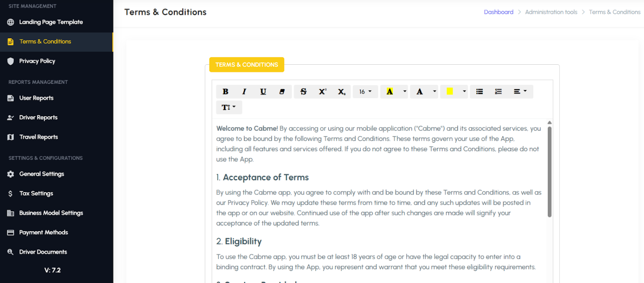Apply the yellow highlight A button
This screenshot has height=283, width=644.
click(390, 91)
